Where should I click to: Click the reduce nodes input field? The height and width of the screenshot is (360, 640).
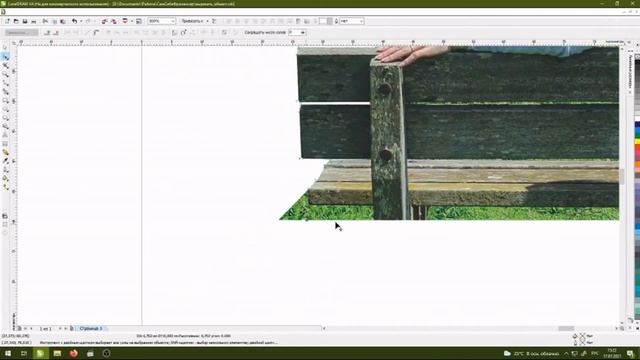pos(293,33)
